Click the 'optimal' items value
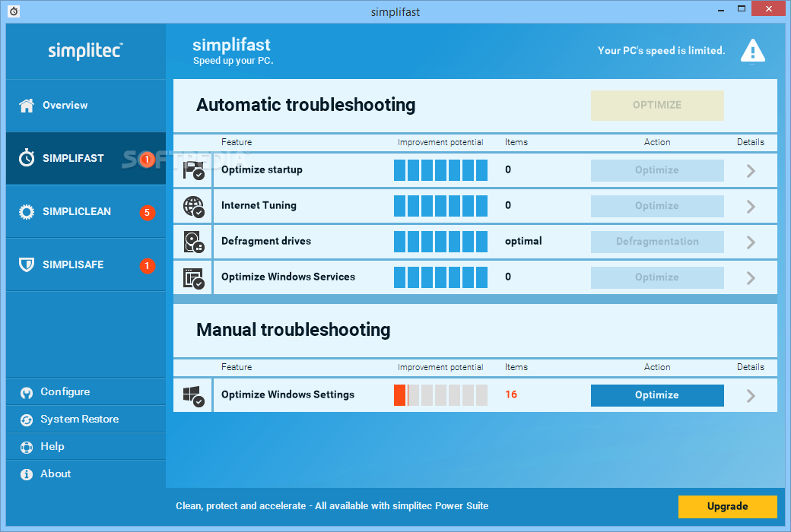The image size is (791, 532). pyautogui.click(x=523, y=242)
